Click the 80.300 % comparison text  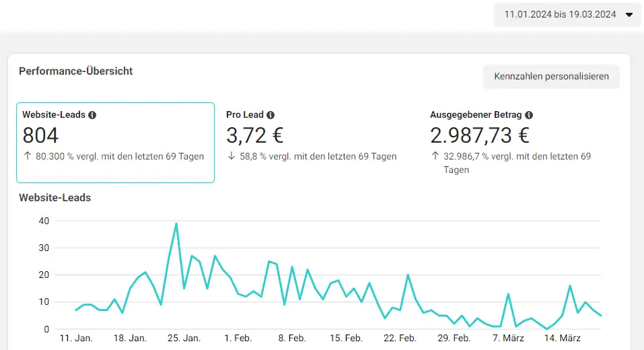120,157
